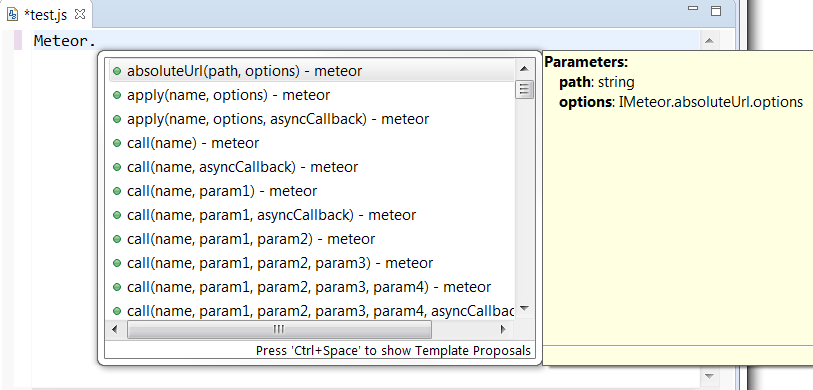Choose call(name, param1, param2) proposal
Screen dimensions: 813x390
point(312,239)
